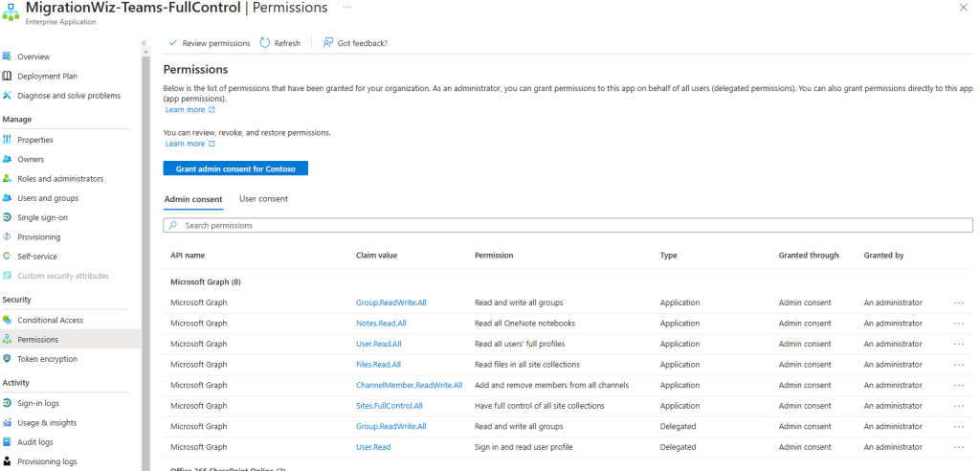Click the Claim value column header
The image size is (980, 471).
[376, 256]
